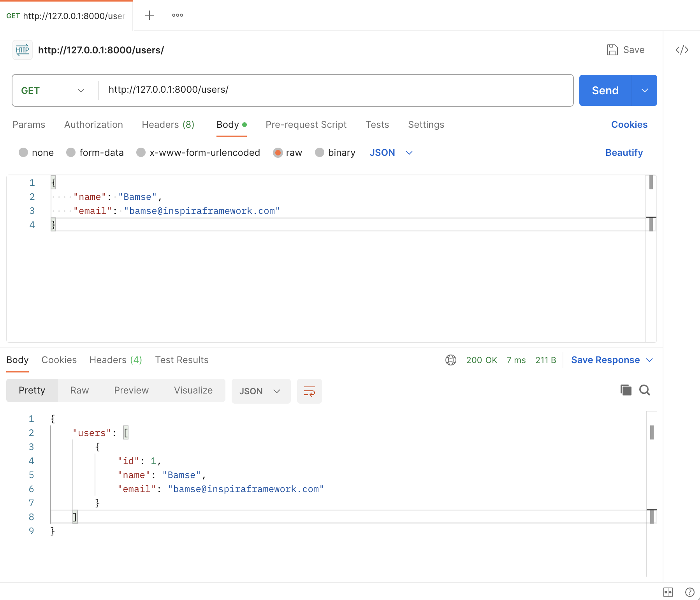Screen dimensions: 700x600
Task: Click response editor scrollbar thumb
Action: pyautogui.click(x=652, y=432)
